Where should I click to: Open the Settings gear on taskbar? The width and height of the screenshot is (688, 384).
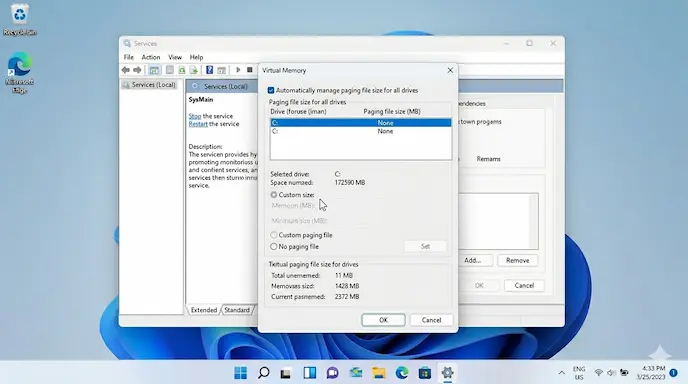[448, 373]
